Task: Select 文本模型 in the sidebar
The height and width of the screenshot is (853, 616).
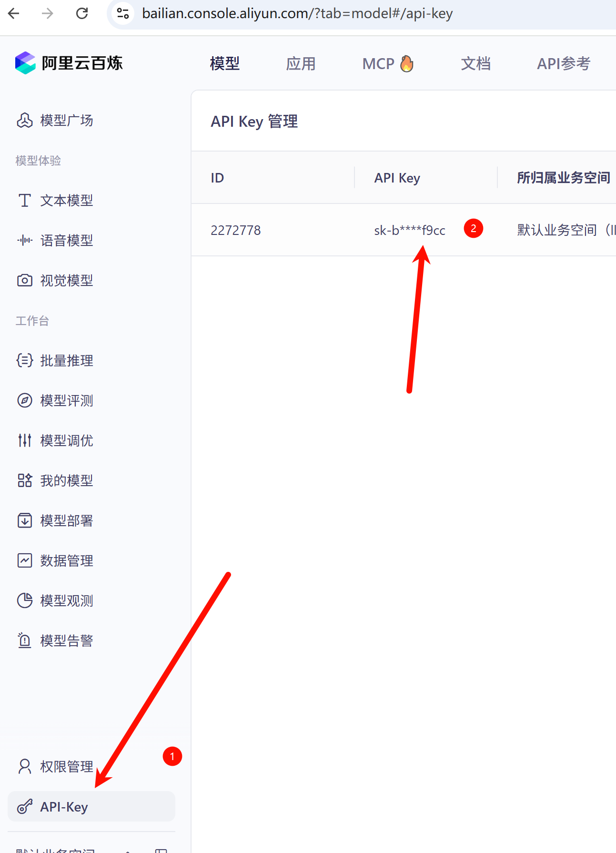Action: [x=55, y=201]
